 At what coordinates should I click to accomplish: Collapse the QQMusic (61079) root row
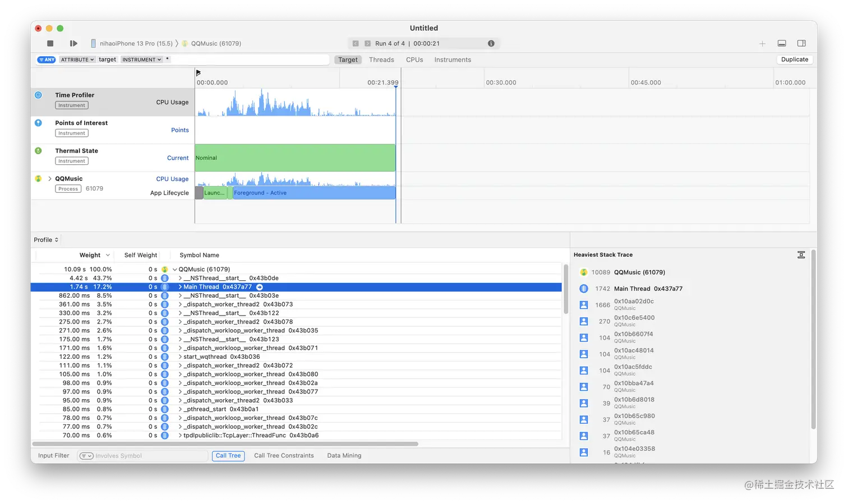click(x=175, y=270)
